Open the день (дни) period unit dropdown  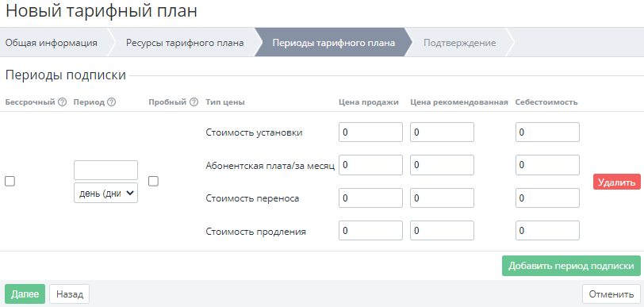pos(106,193)
